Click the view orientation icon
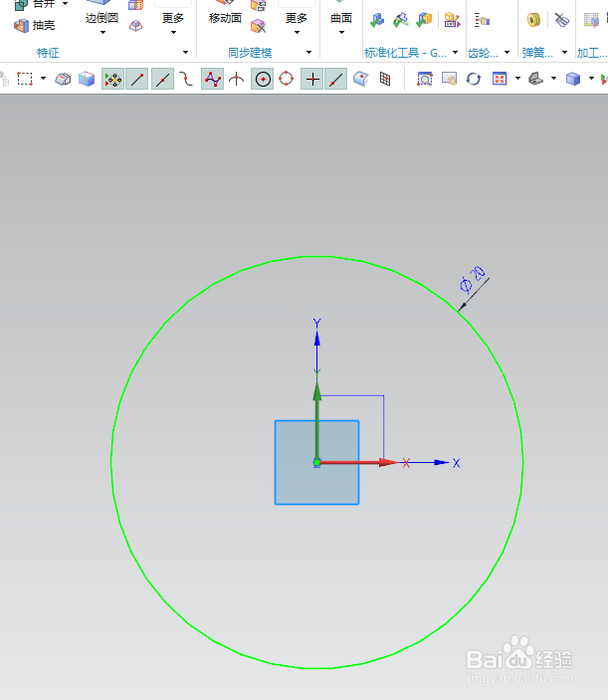The width and height of the screenshot is (608, 700). pyautogui.click(x=535, y=79)
